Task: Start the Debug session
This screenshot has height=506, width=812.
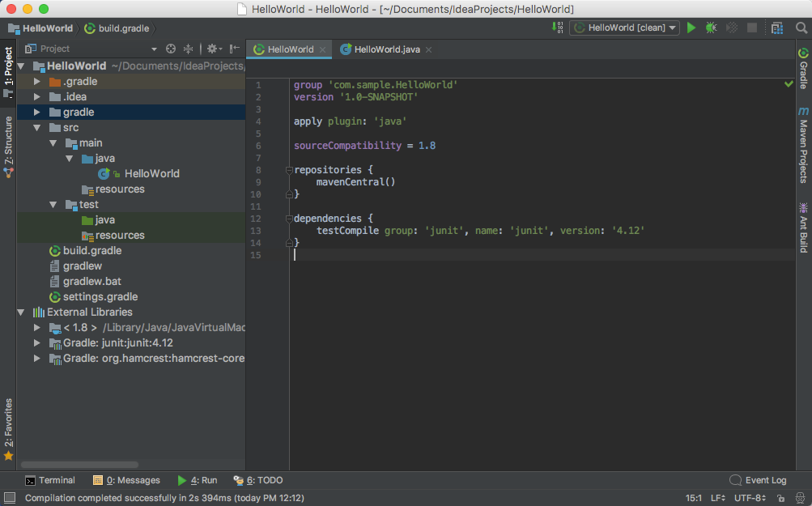Action: click(710, 28)
